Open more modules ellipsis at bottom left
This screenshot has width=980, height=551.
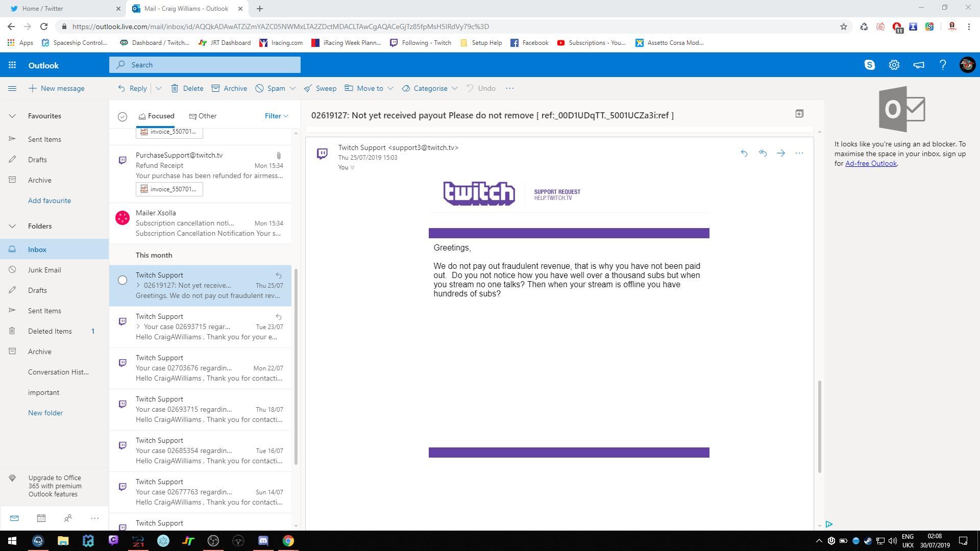pos(94,518)
